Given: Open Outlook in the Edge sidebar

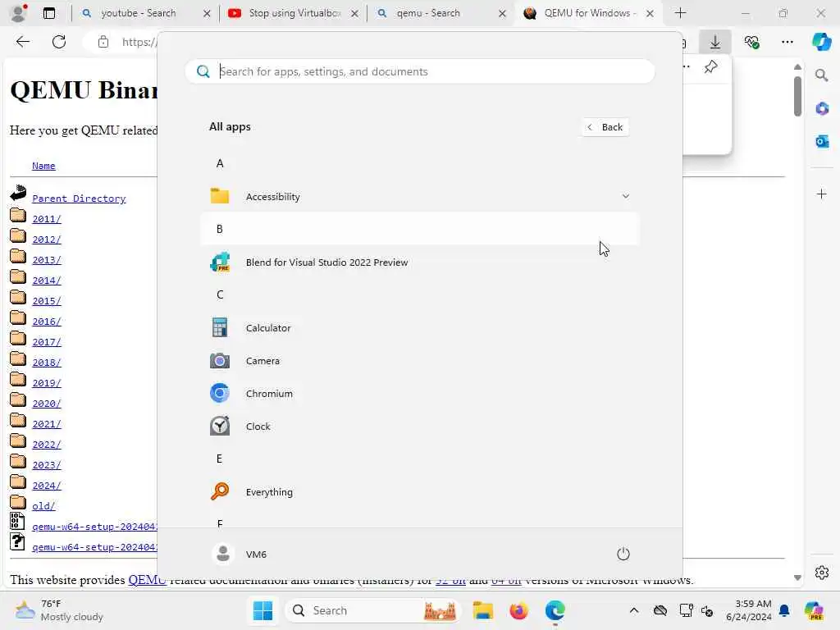Looking at the screenshot, I should (x=822, y=141).
